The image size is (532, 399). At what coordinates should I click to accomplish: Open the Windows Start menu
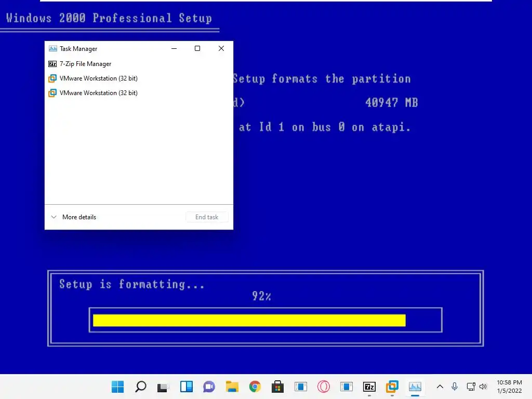118,387
